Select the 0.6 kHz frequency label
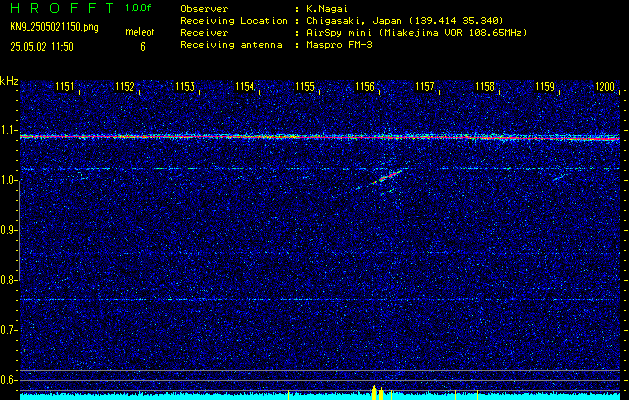The image size is (629, 400). [7, 380]
